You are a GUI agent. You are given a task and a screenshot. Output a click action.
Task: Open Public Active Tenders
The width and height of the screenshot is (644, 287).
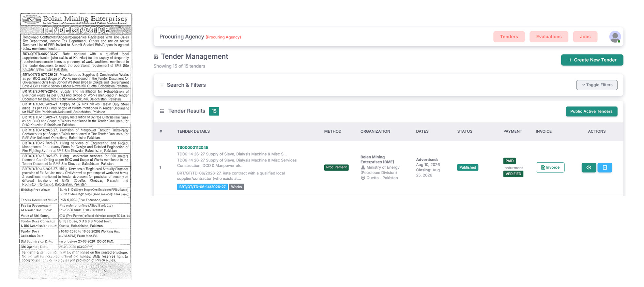[591, 112]
